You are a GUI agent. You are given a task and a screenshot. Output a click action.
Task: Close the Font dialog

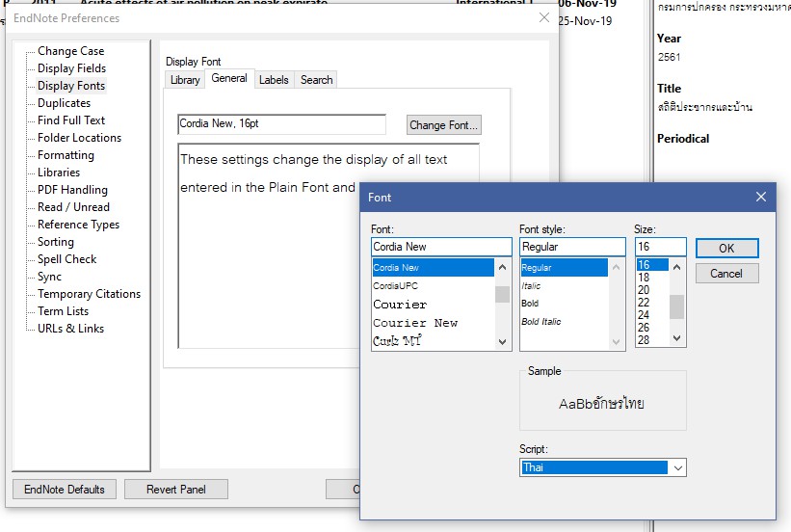coord(761,197)
